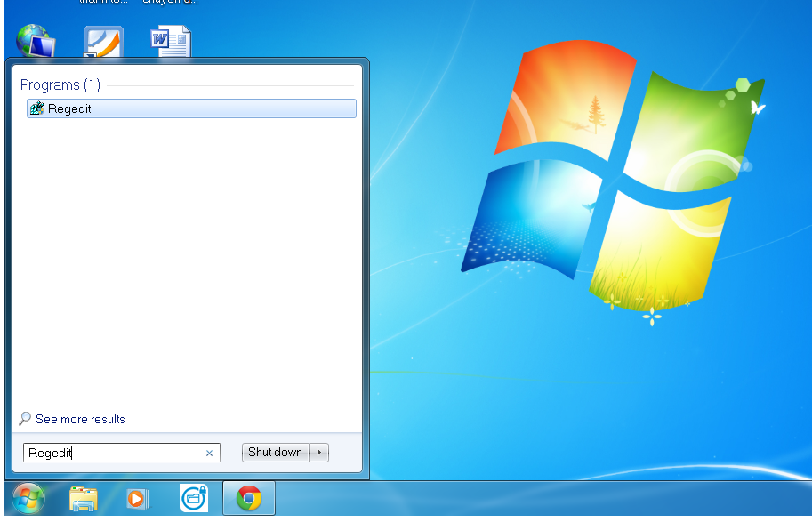This screenshot has width=812, height=522.
Task: Click the magnifier icon beside See more results
Action: click(24, 419)
